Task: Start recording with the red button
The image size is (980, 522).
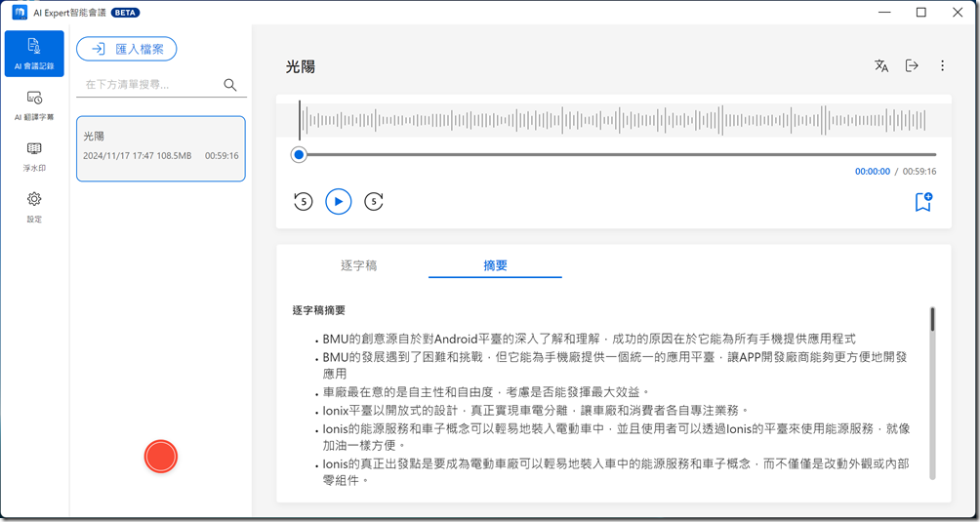Action: point(160,457)
